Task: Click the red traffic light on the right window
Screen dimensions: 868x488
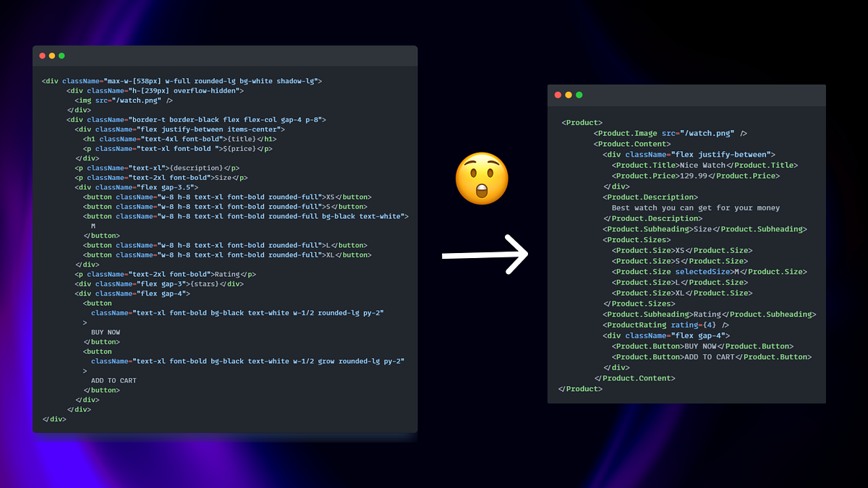Action: 558,95
